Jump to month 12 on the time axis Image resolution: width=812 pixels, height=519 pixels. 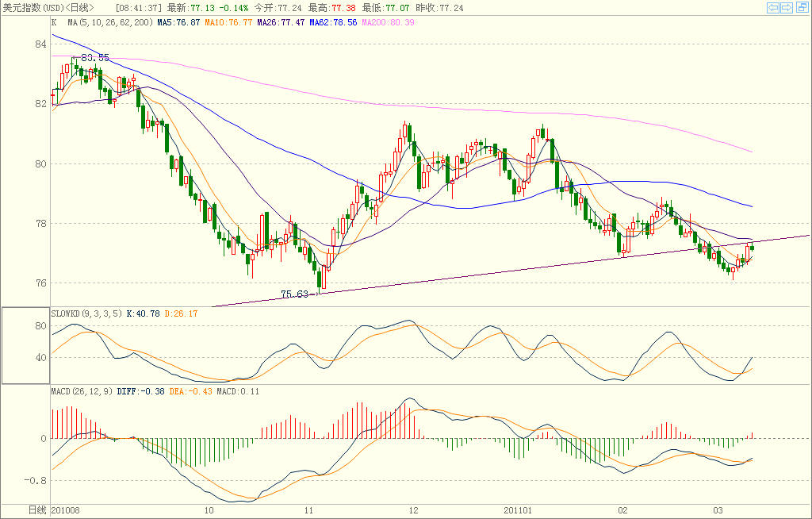413,510
